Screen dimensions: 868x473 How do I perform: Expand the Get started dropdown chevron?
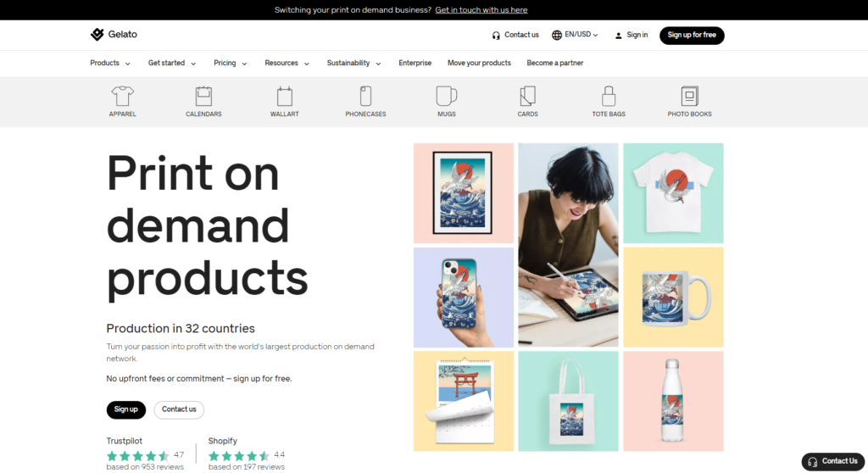(193, 64)
